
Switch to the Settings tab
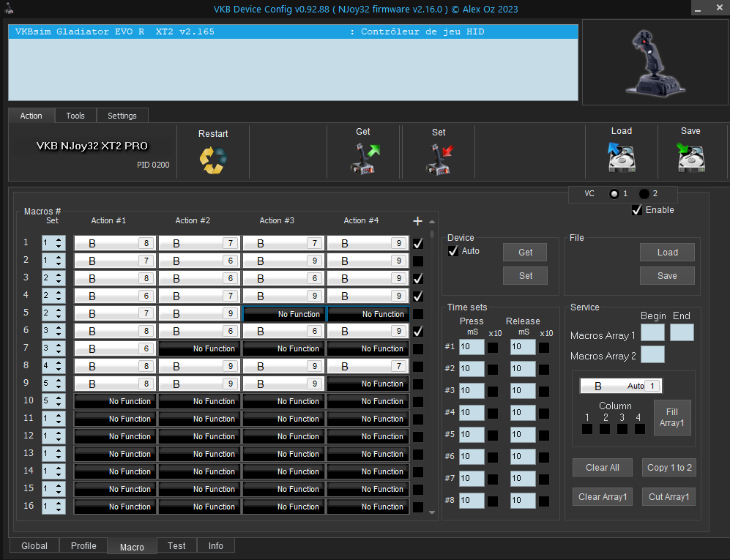pos(122,116)
